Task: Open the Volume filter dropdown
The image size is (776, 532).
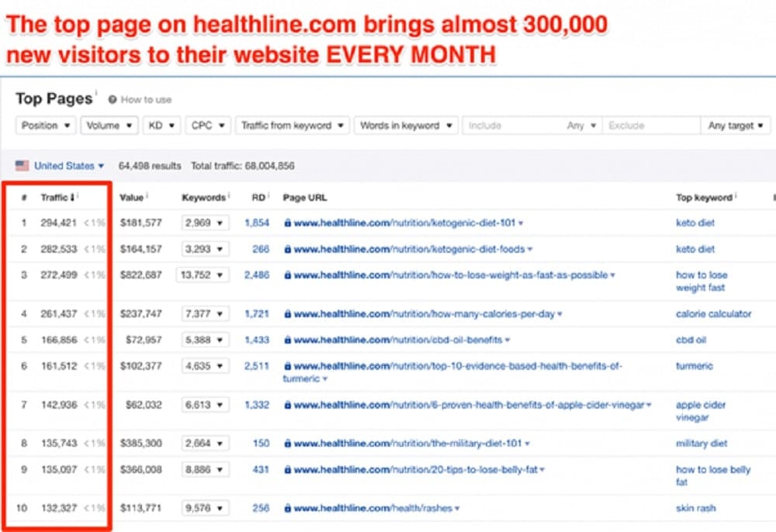Action: pyautogui.click(x=109, y=126)
